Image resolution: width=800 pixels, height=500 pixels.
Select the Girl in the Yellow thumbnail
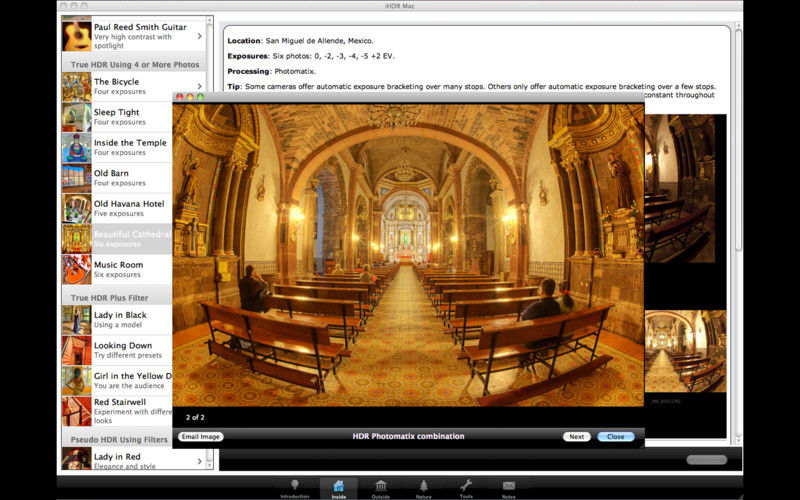click(77, 381)
